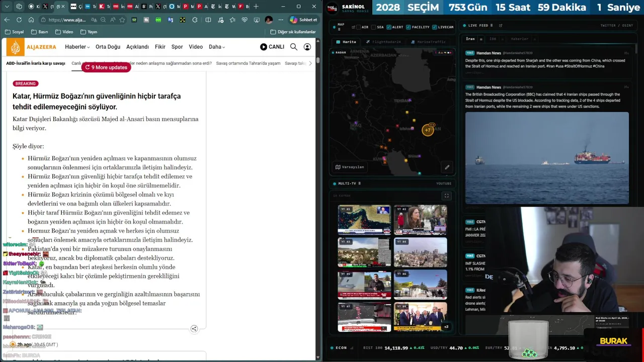Open the translate page icon in address bar
Viewport: 644px width, 362px height.
(x=94, y=20)
